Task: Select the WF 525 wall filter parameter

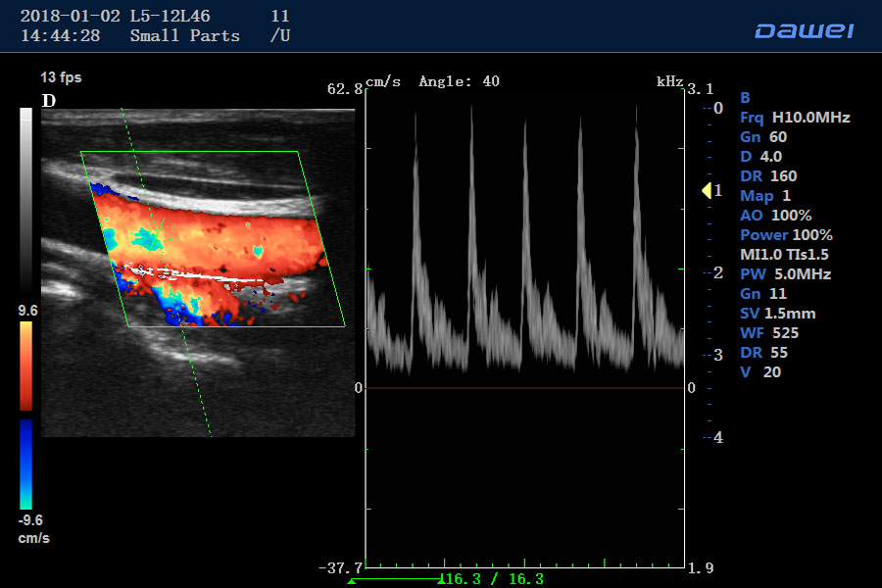Action: (769, 333)
